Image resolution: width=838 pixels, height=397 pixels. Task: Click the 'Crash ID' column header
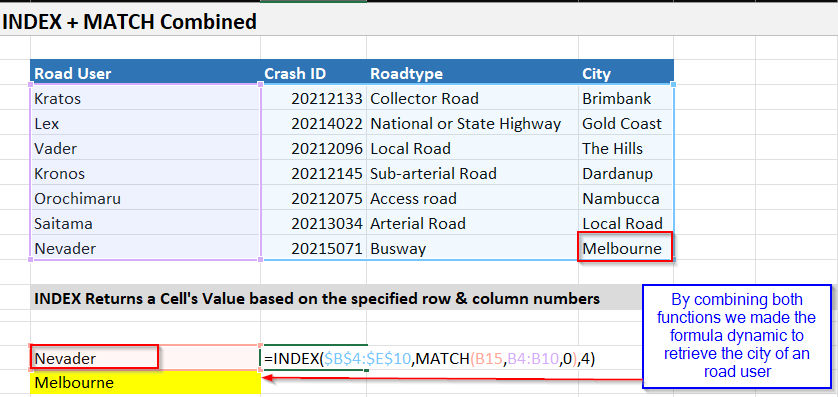tap(313, 73)
